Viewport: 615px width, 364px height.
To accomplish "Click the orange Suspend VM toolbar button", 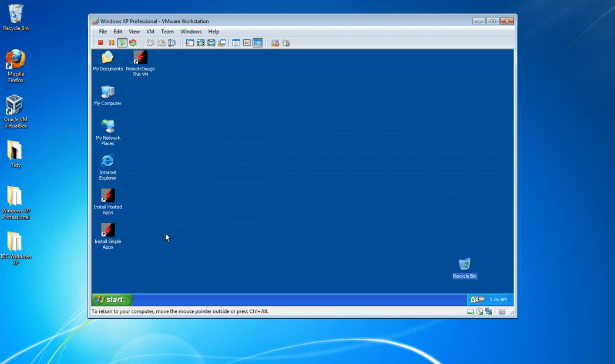I will point(112,43).
